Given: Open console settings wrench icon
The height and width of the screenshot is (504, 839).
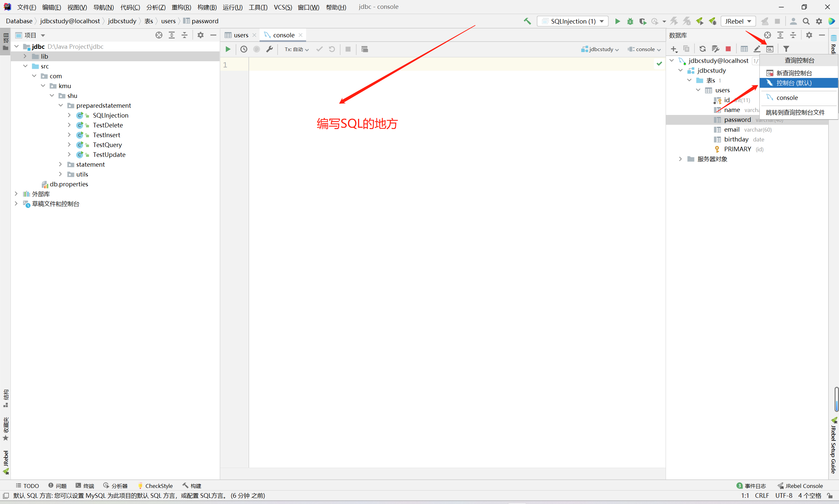Looking at the screenshot, I should 269,49.
